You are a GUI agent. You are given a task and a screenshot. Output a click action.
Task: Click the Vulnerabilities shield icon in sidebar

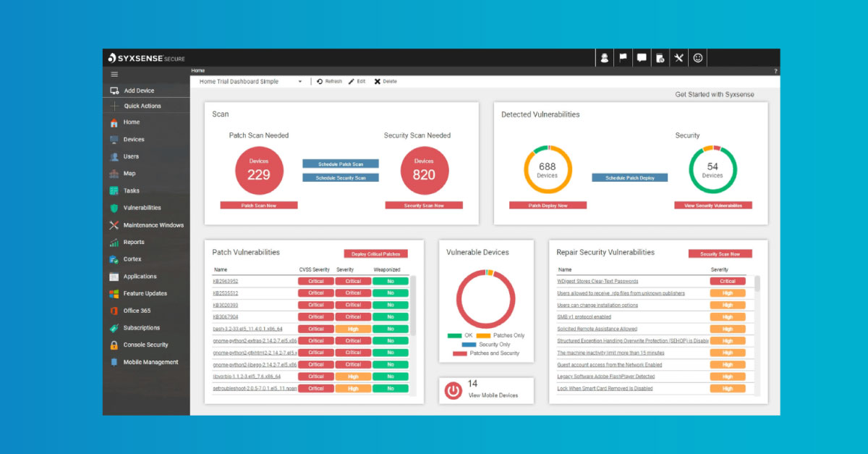(x=114, y=208)
